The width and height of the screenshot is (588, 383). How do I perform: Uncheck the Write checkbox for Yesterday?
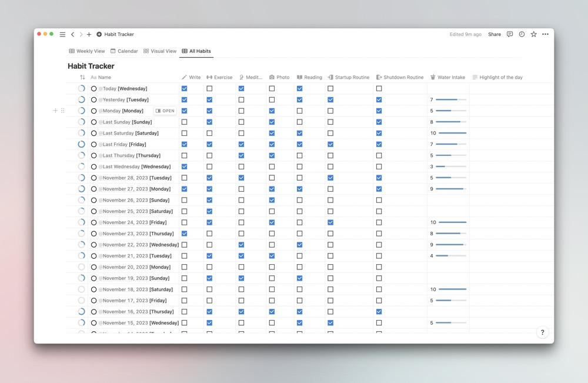pyautogui.click(x=185, y=99)
